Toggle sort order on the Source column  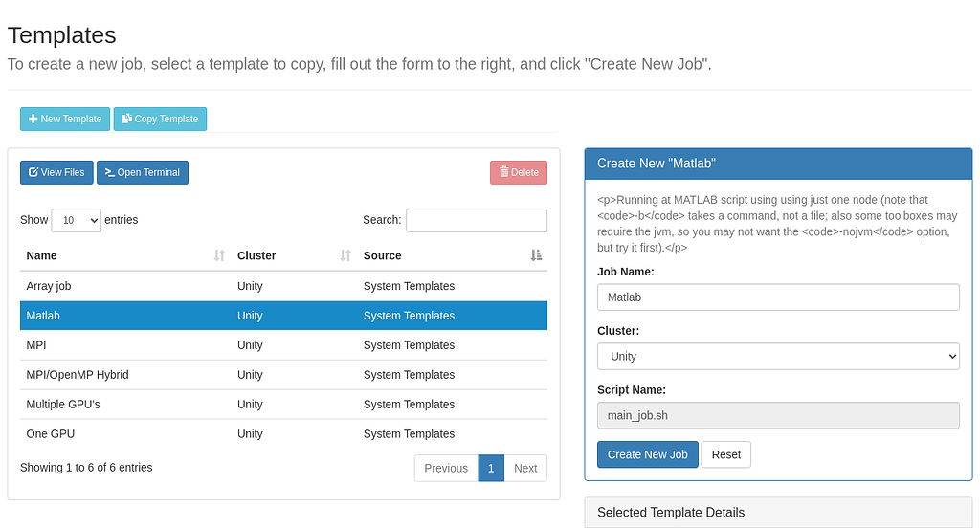tap(535, 255)
